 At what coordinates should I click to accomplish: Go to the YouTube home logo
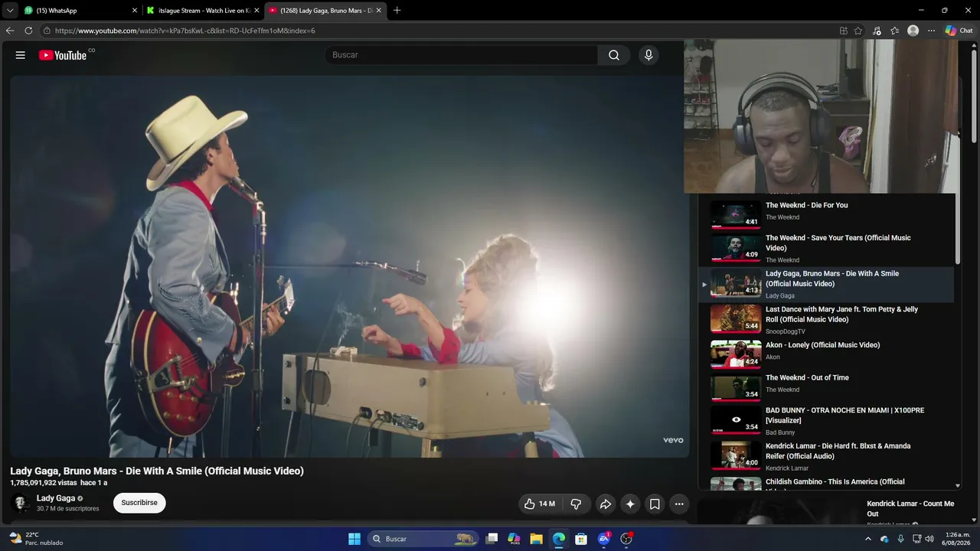63,55
